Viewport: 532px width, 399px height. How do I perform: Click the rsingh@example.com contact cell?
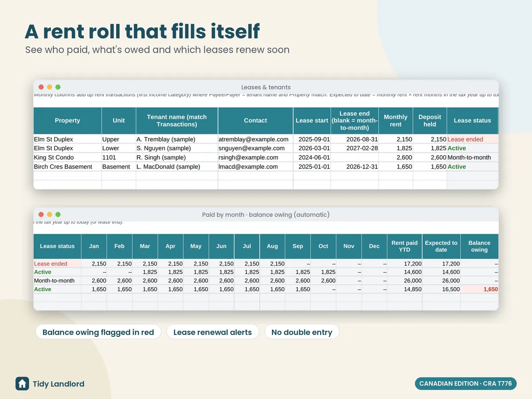(x=255, y=157)
